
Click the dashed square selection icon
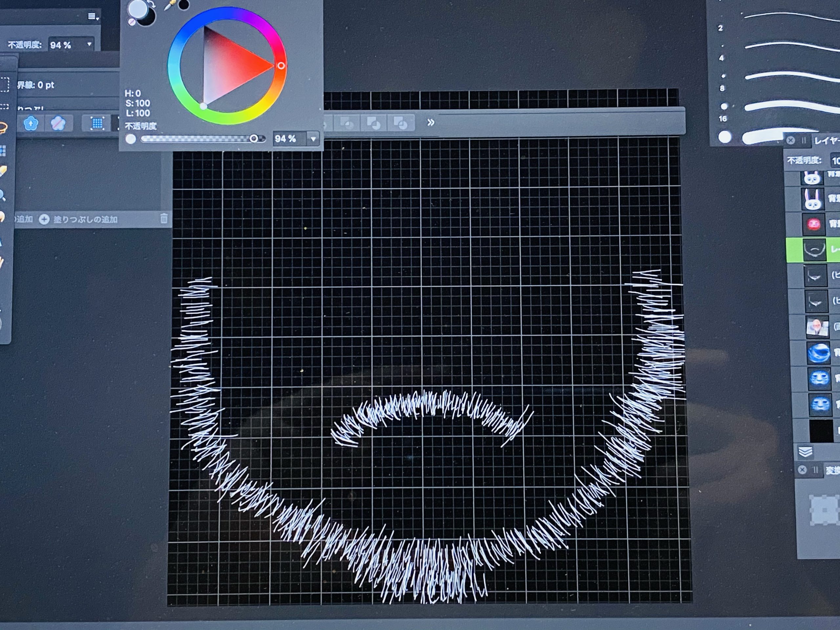5,85
